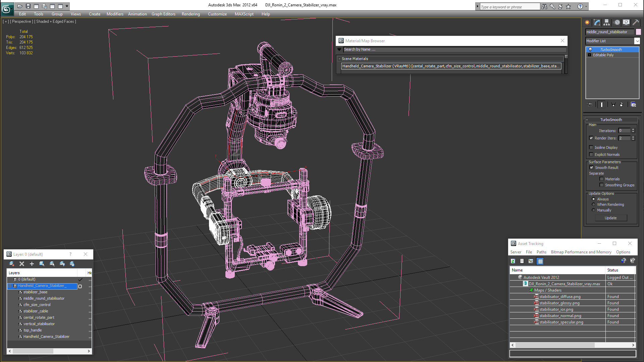Open the MAXScript menu
644x362 pixels.
244,14
